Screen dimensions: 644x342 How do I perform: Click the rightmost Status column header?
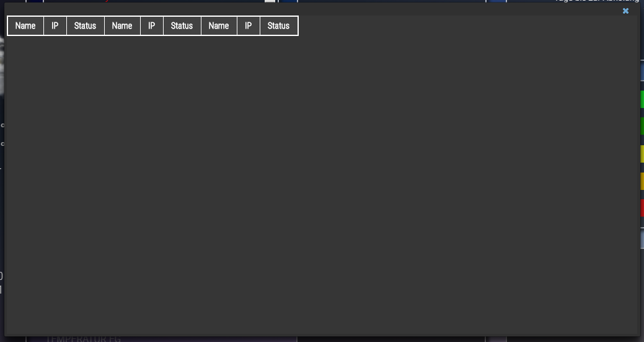pyautogui.click(x=278, y=26)
